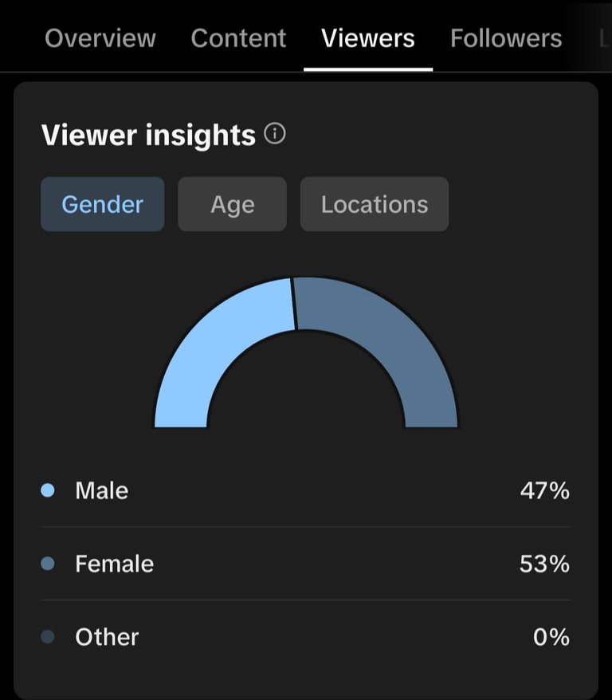This screenshot has height=700, width=612.
Task: Click the 47% Male percentage
Action: (x=545, y=490)
